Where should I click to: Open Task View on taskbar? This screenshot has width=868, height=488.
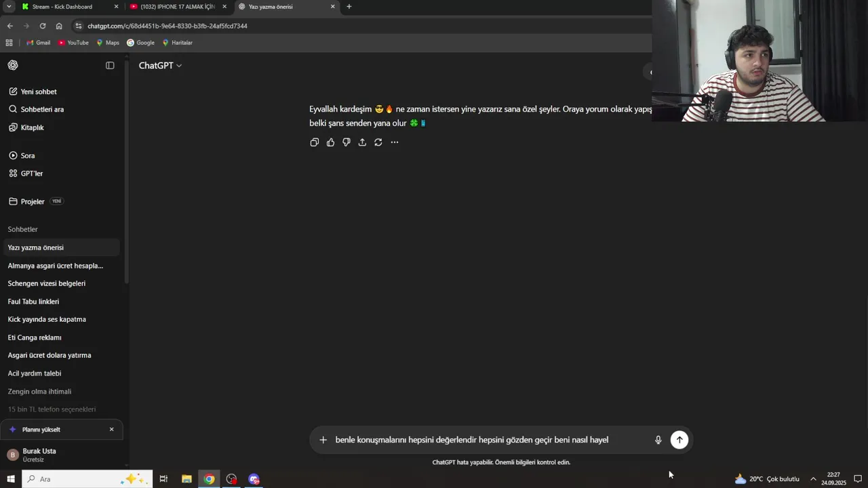[x=163, y=479]
